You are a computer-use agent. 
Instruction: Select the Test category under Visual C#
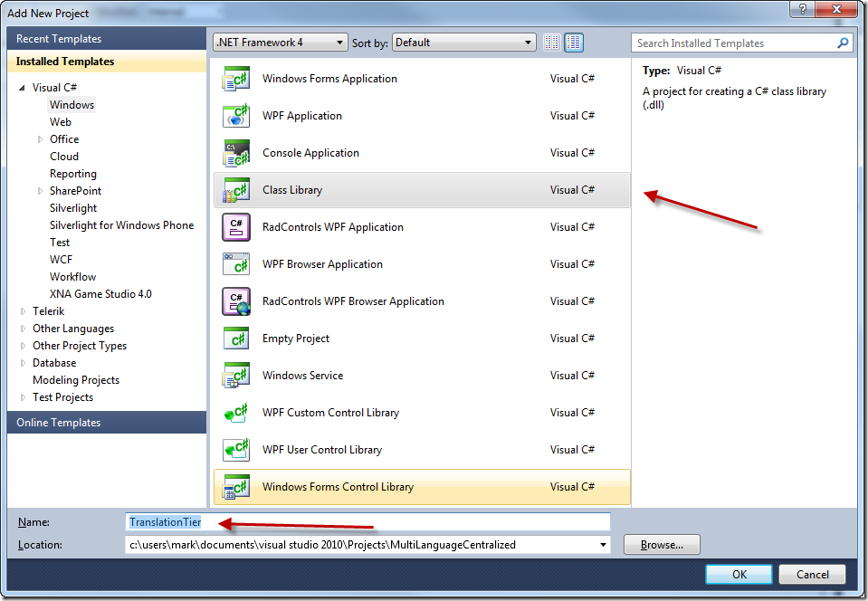pyautogui.click(x=60, y=243)
